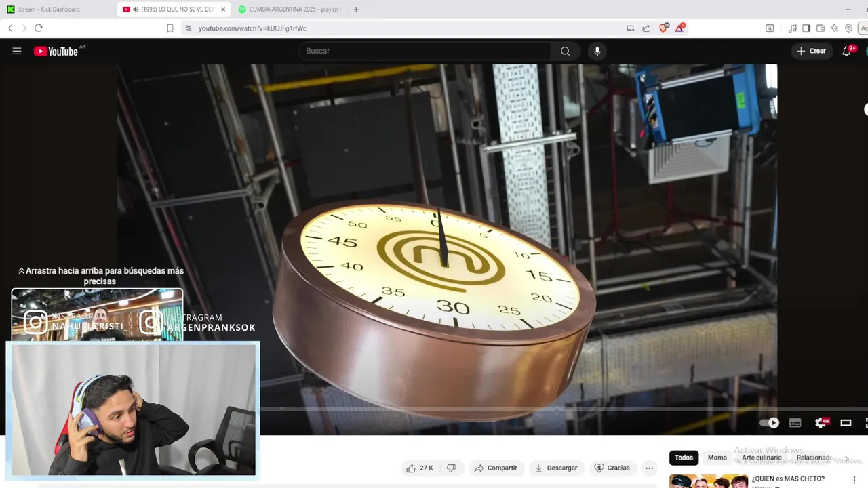Screen dimensions: 868x488
Task: Focus the Buscar search field
Action: coord(425,51)
